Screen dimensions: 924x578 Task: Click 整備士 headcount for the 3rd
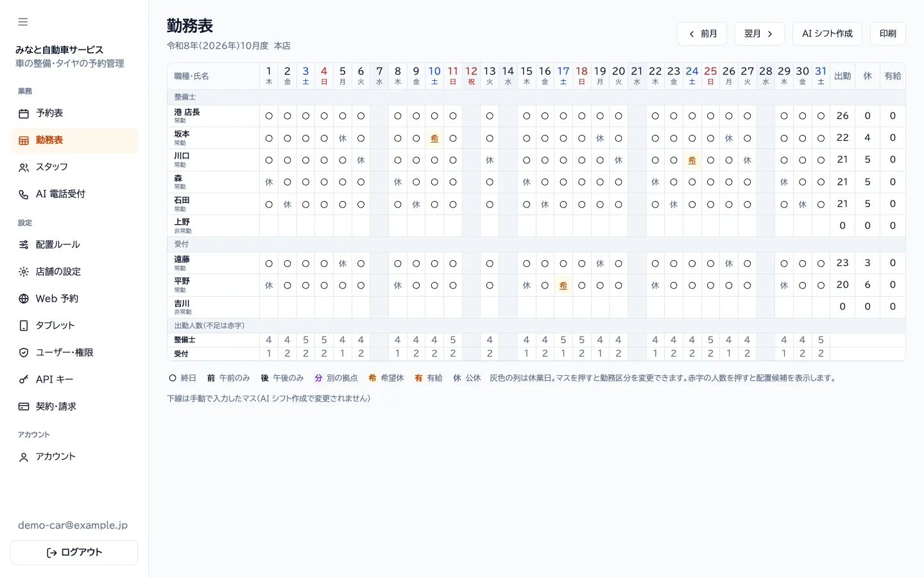click(305, 340)
